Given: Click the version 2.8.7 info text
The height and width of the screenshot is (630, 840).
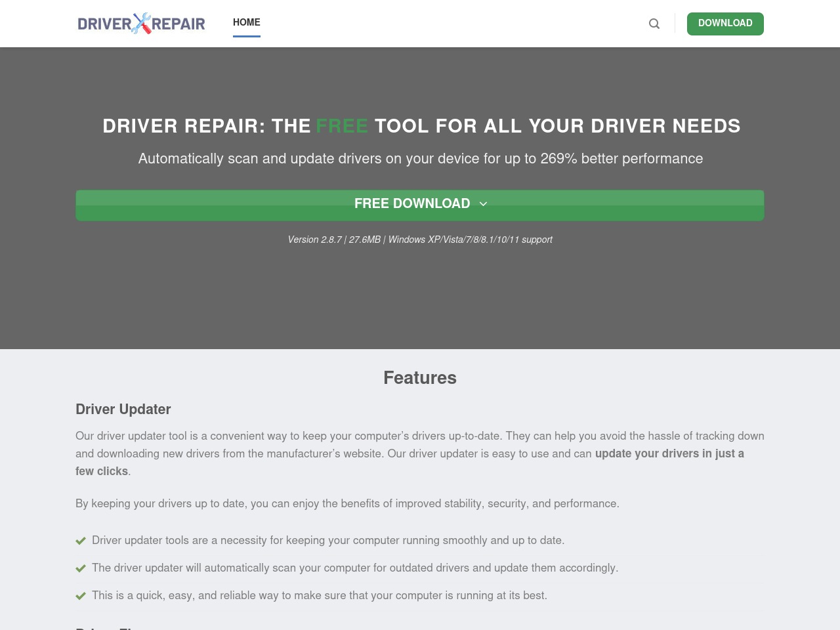Looking at the screenshot, I should pos(420,240).
